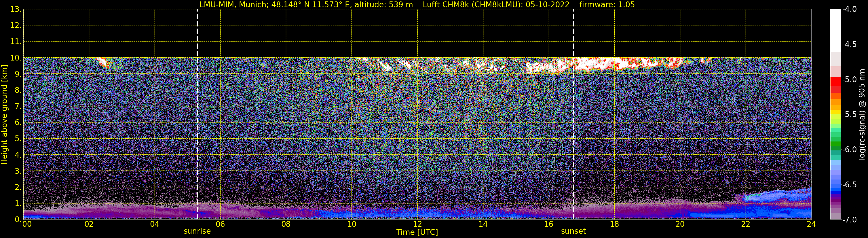
Task: Click the "sunset" label below the time axis
Action: pyautogui.click(x=573, y=231)
